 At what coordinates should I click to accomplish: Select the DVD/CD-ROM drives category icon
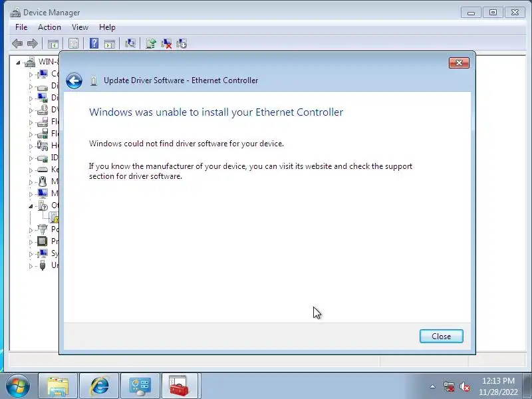pos(43,110)
